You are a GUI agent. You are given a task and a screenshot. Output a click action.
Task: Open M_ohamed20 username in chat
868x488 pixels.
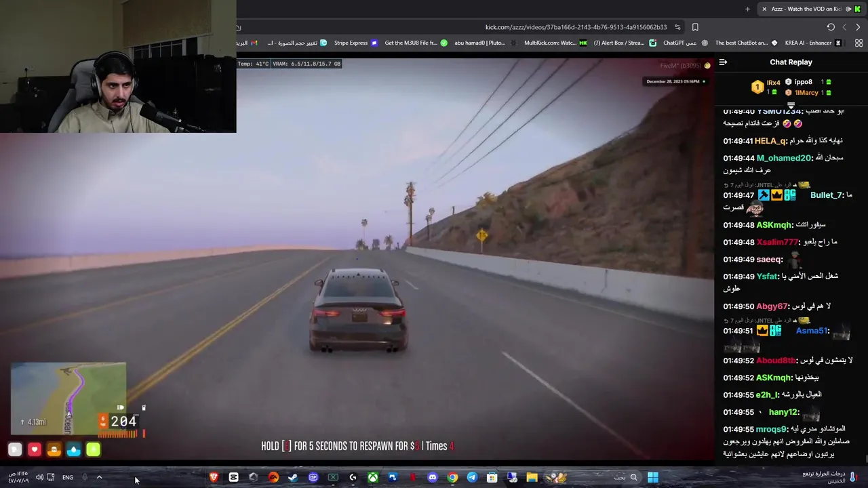(784, 158)
